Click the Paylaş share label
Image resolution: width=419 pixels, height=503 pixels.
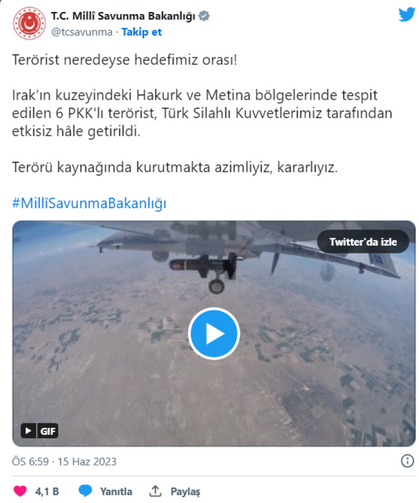(x=185, y=491)
